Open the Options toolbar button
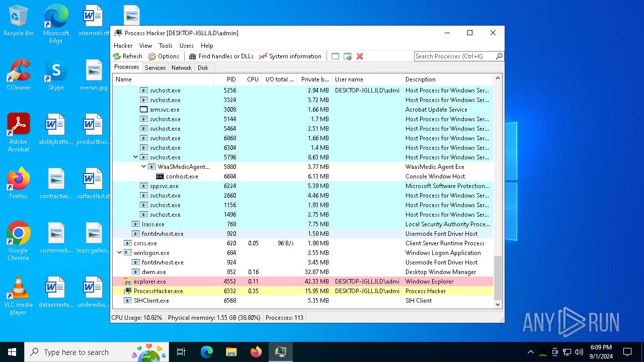 (164, 56)
